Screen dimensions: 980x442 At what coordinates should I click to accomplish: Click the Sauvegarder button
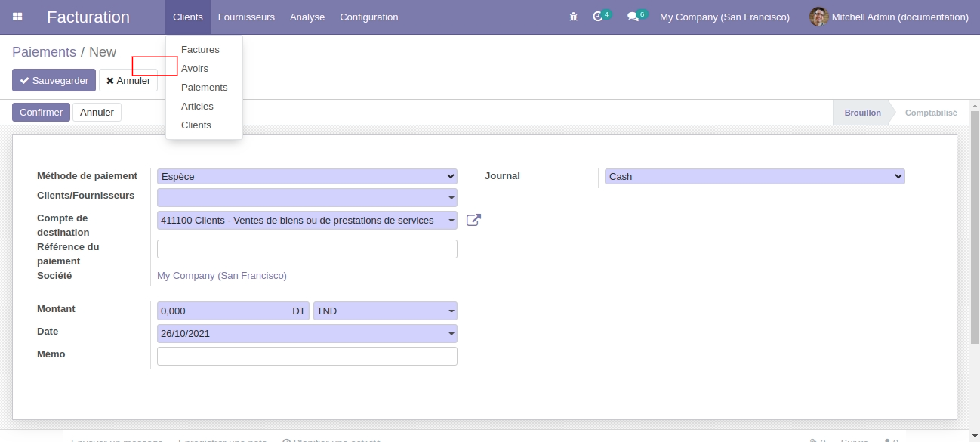pyautogui.click(x=54, y=80)
